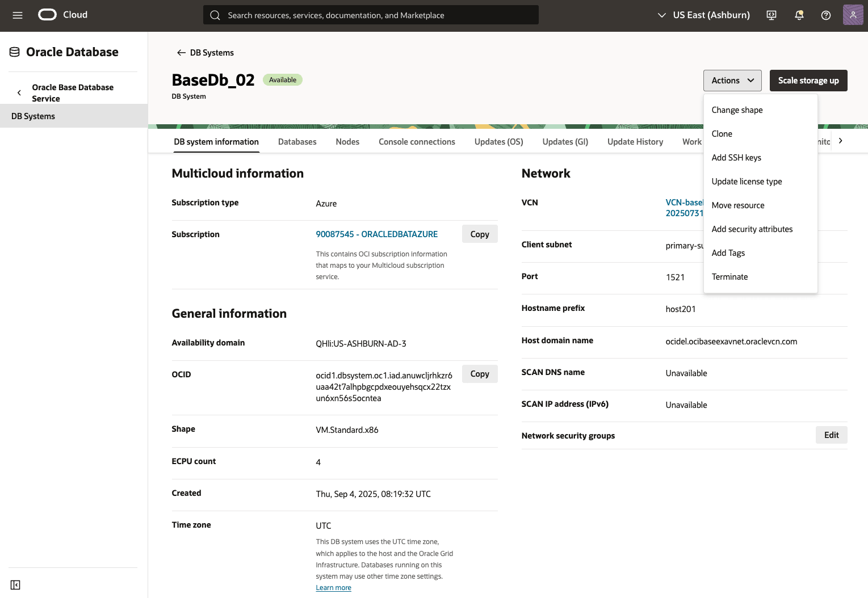Reveal hidden tabs with right chevron

pos(841,141)
